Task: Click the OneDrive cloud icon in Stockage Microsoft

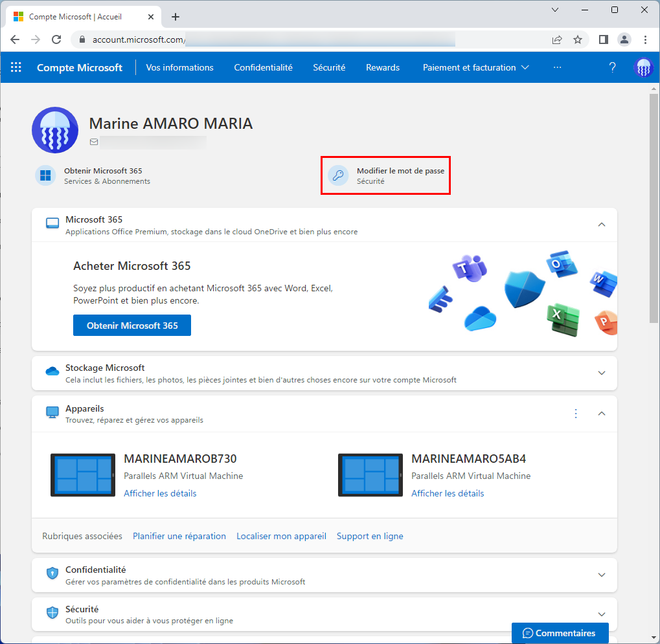Action: click(x=52, y=372)
